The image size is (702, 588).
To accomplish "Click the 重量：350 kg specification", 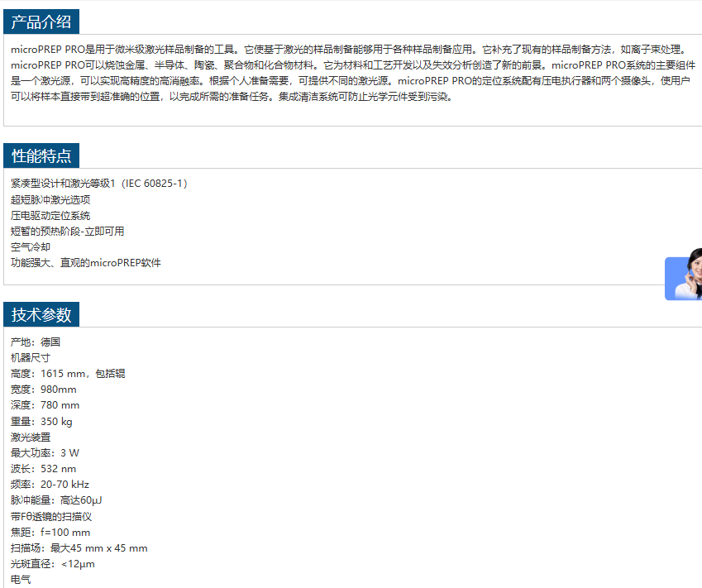I will point(41,422).
